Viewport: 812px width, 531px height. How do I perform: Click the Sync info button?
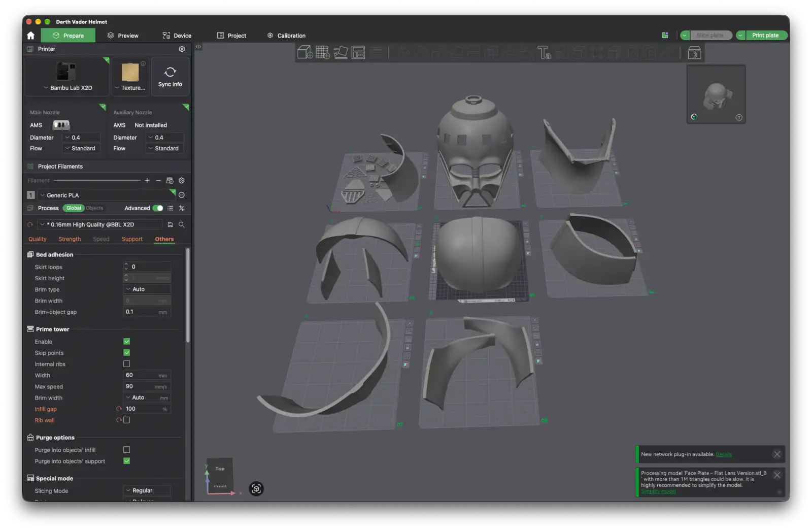click(171, 77)
